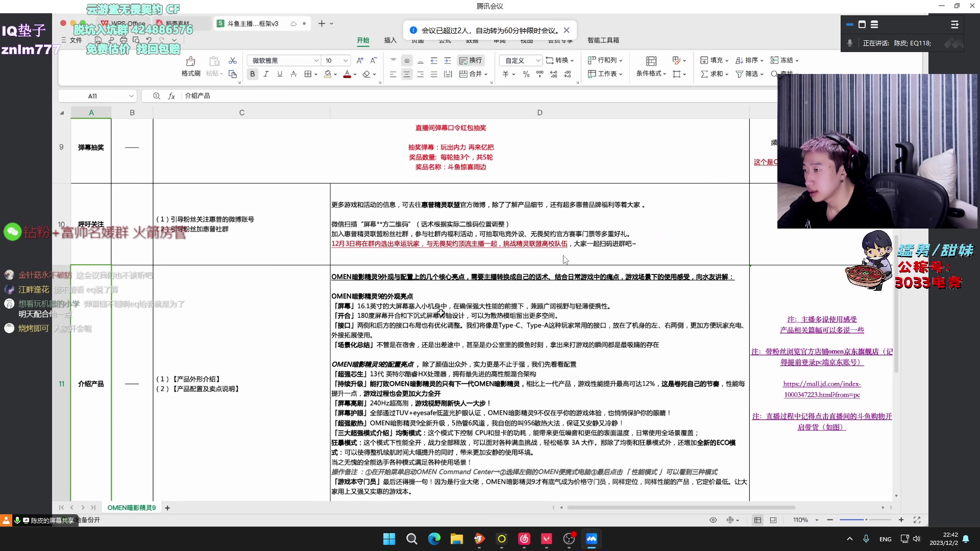The width and height of the screenshot is (980, 551).
Task: Click the increase indent icon
Action: 448,61
